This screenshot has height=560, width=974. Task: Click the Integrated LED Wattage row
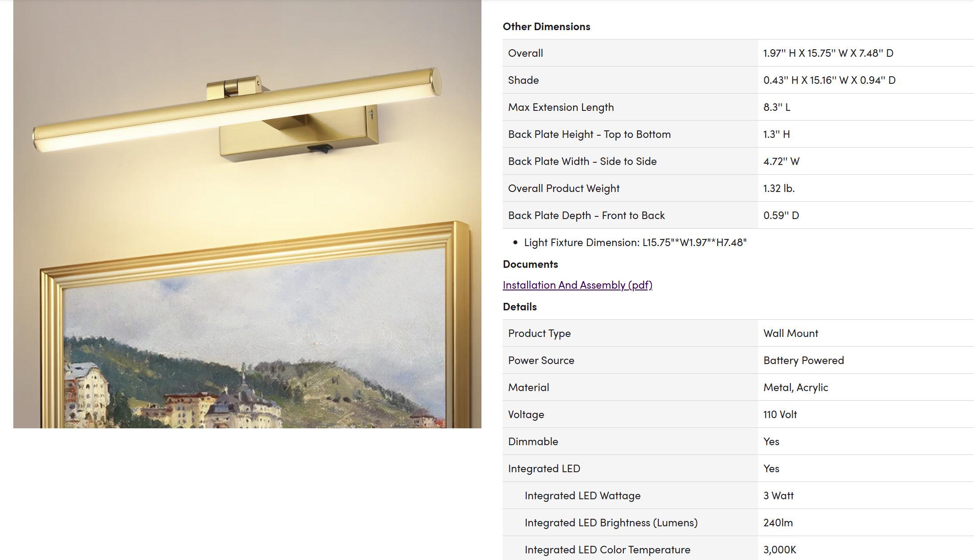click(738, 496)
